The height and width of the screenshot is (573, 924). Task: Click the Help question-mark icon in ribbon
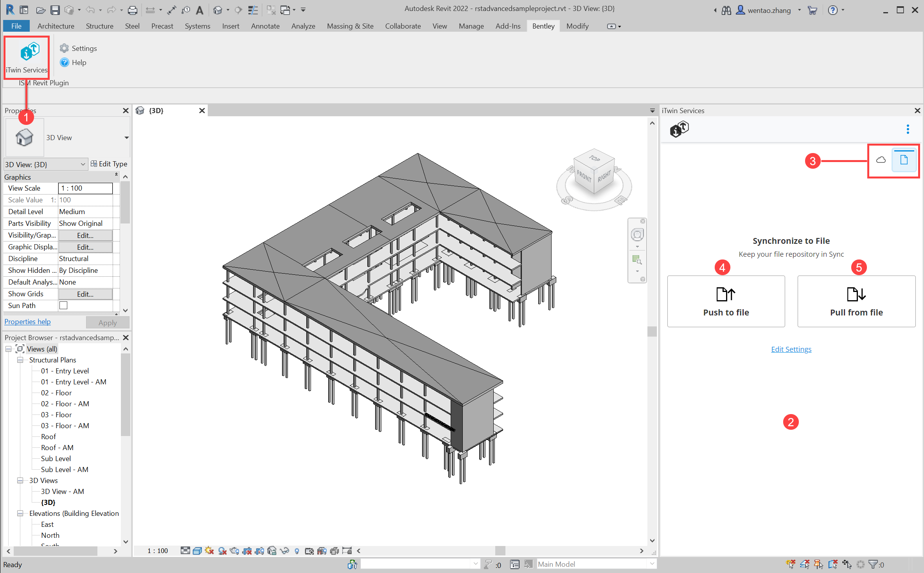pyautogui.click(x=65, y=63)
